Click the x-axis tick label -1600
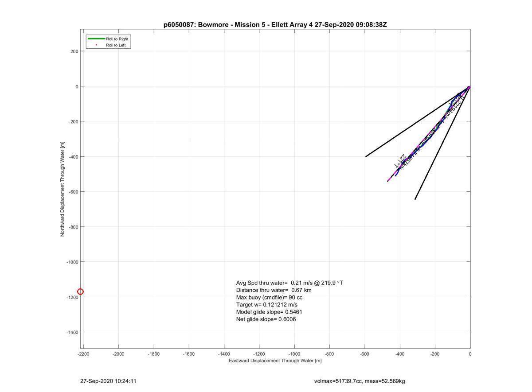532x392 pixels. coord(189,354)
